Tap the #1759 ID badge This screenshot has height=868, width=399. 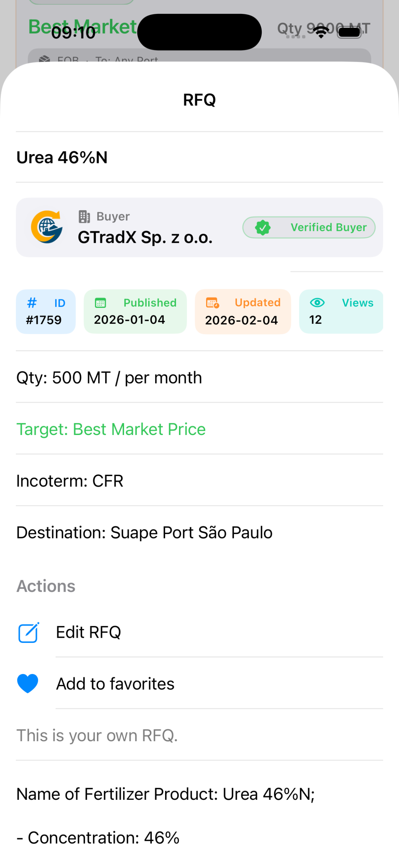(x=45, y=311)
